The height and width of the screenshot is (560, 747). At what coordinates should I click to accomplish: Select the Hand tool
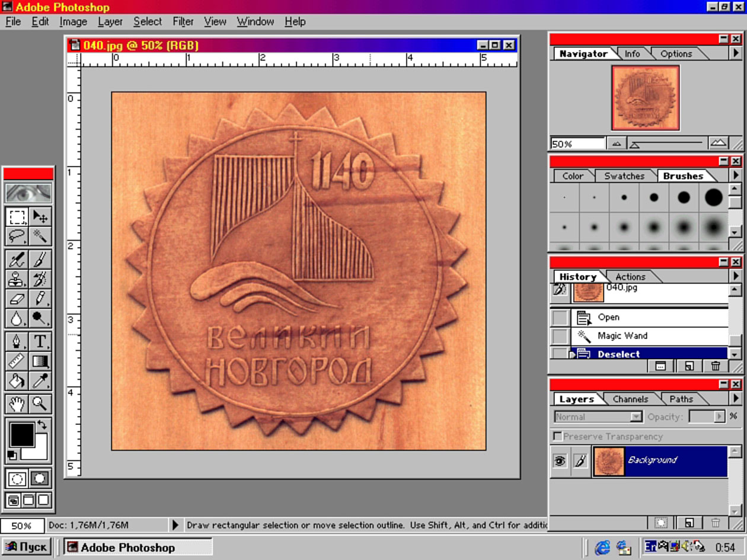click(17, 404)
